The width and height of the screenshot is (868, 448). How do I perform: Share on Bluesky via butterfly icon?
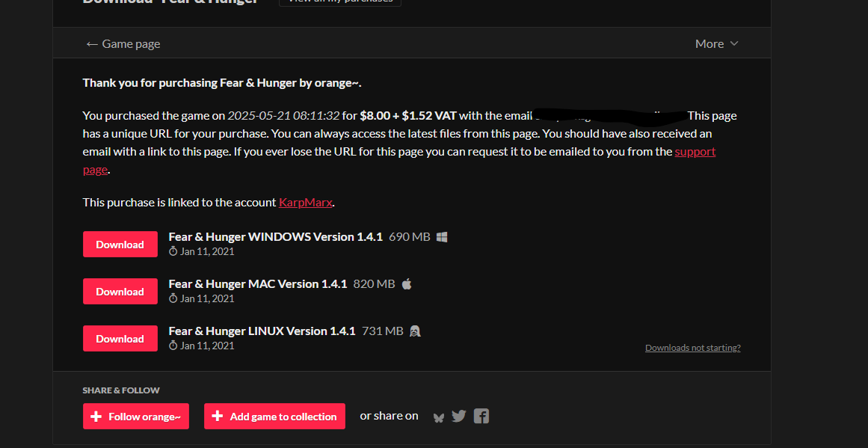pos(438,417)
